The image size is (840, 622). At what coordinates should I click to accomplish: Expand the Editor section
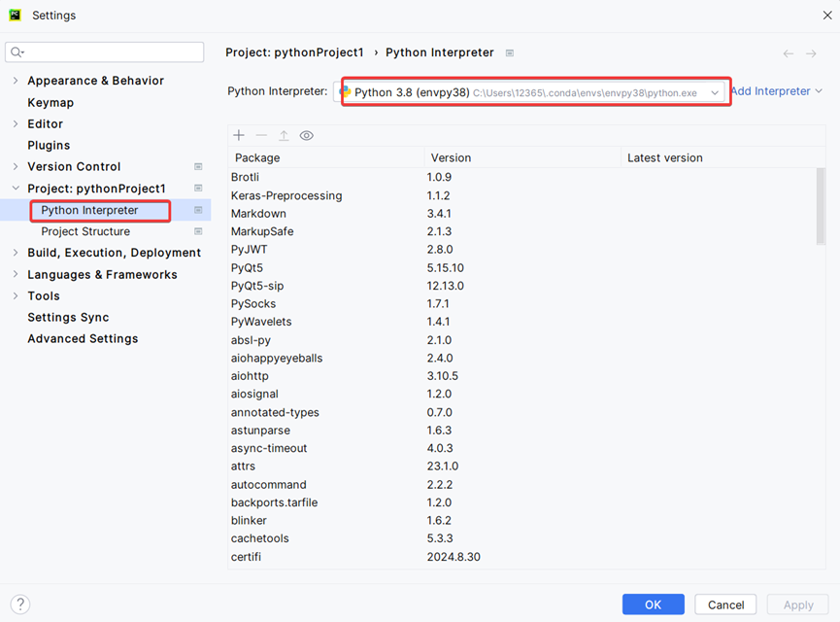pos(16,123)
